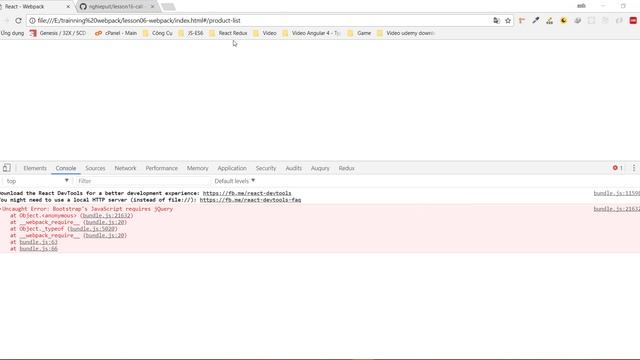
Task: Click the address bar URL
Action: [139, 20]
